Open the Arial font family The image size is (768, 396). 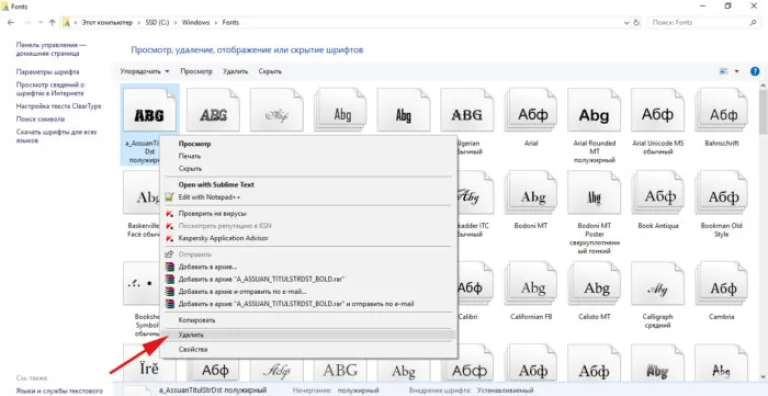tap(531, 119)
